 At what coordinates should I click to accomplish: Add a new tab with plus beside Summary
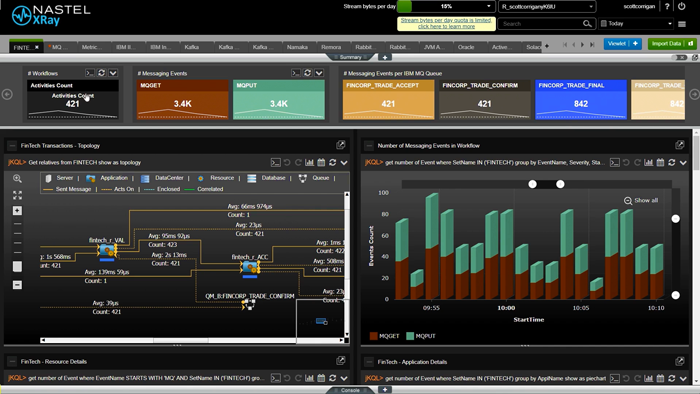click(x=385, y=57)
